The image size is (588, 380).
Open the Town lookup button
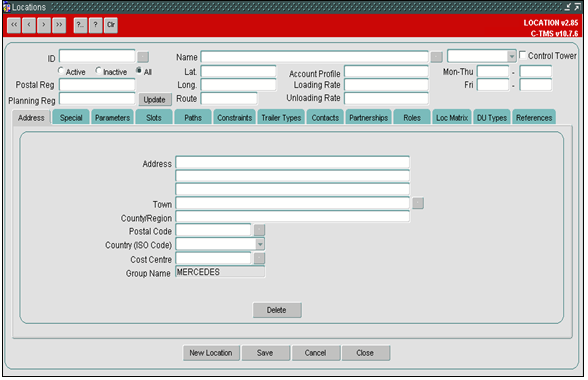point(418,203)
